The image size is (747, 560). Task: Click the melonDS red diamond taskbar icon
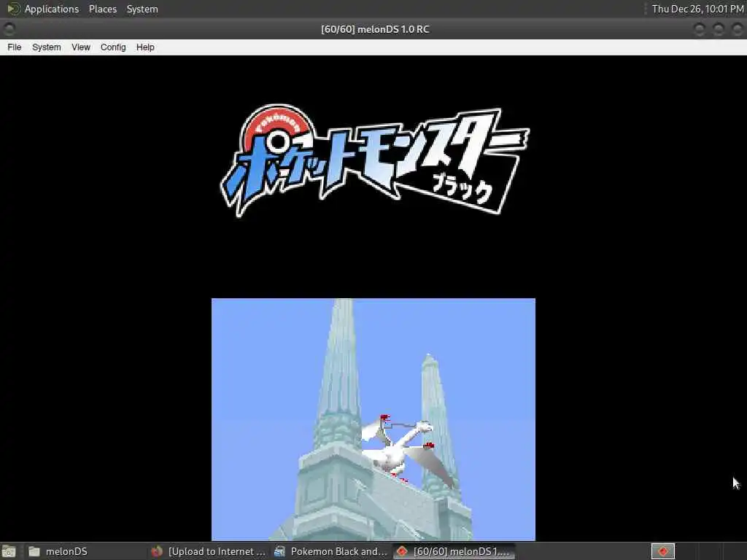click(x=402, y=551)
